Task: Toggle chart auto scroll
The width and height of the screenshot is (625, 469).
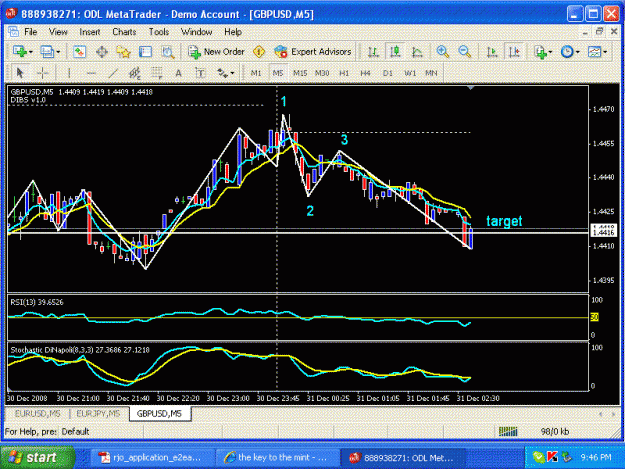Action: click(492, 51)
